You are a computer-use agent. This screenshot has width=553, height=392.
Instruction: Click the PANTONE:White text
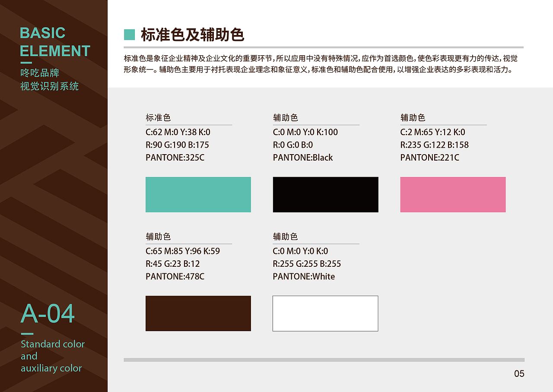(304, 276)
